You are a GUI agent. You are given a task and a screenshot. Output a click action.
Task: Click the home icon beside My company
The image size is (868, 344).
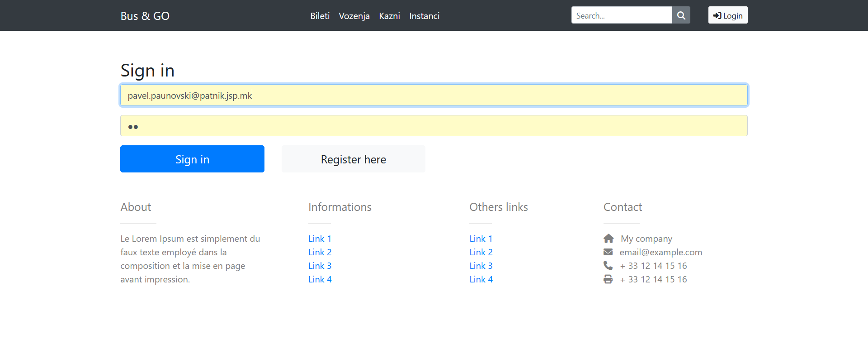coord(609,239)
